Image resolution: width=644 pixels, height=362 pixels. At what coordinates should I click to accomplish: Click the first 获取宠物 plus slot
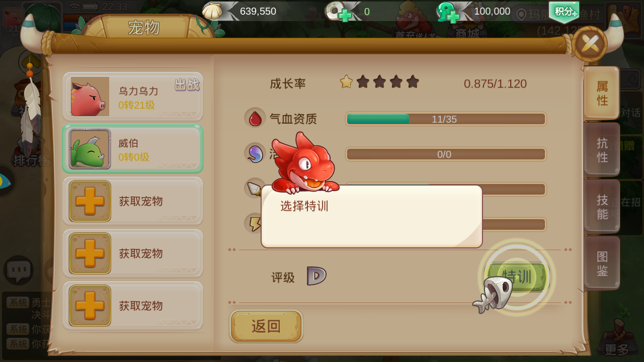pos(133,201)
